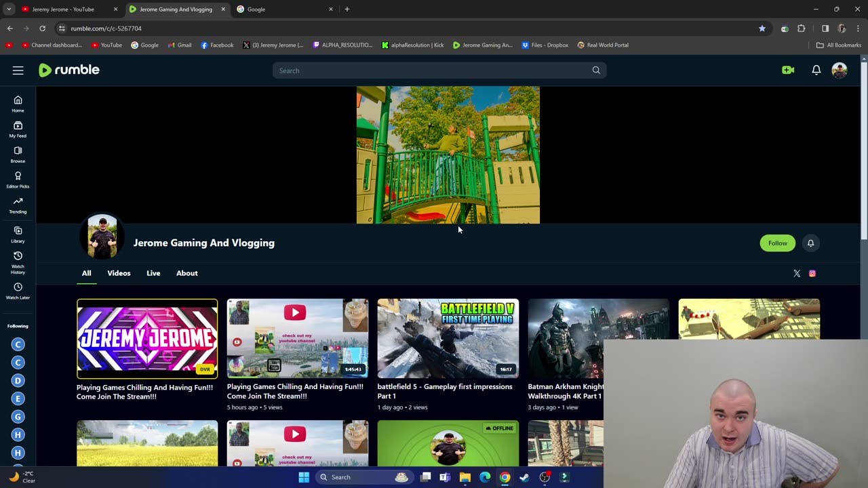
Task: Open My Feed in the sidebar
Action: click(x=18, y=129)
